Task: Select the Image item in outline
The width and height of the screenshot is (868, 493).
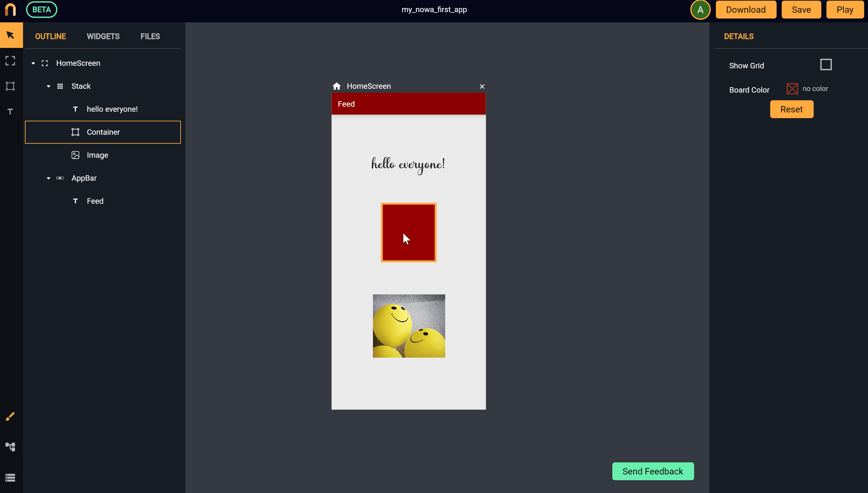Action: [x=97, y=155]
